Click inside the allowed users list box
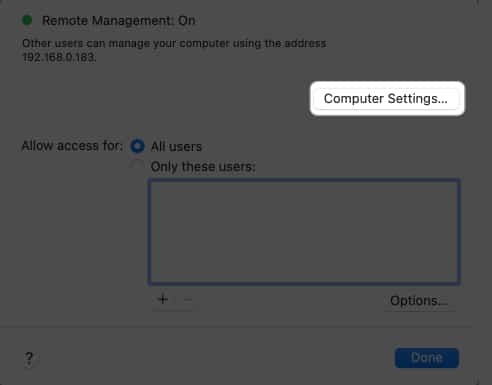This screenshot has height=385, width=492. pos(304,232)
